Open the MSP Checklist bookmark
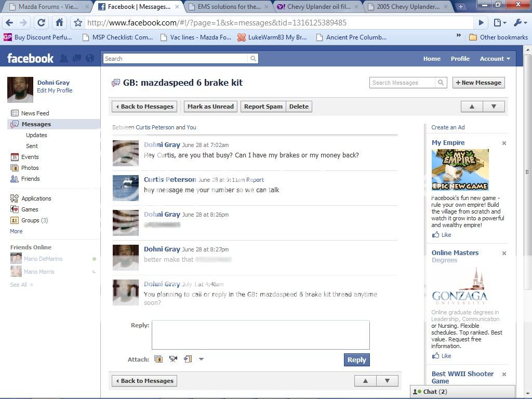This screenshot has height=399, width=532. (x=118, y=37)
